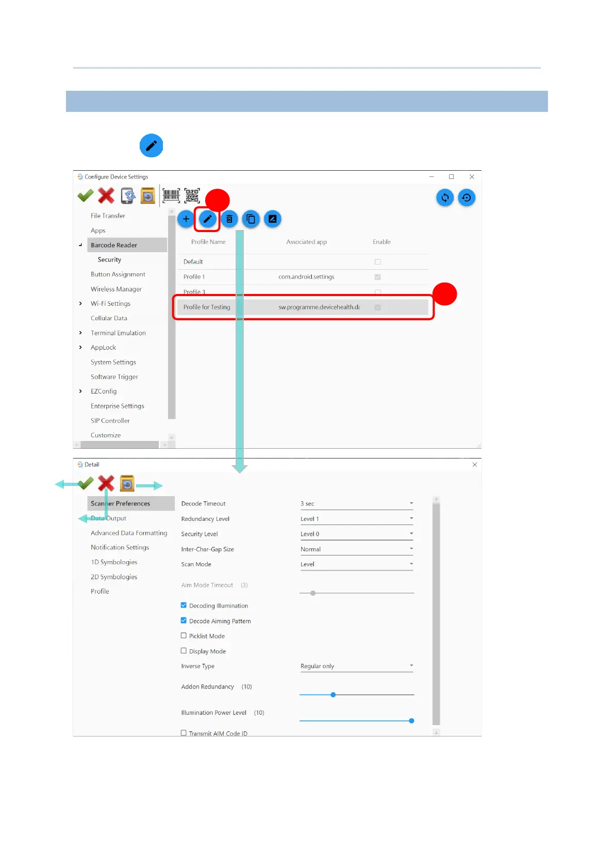Expand the Terminal Emulation tree node
Screen dimensions: 614x868
[80, 333]
